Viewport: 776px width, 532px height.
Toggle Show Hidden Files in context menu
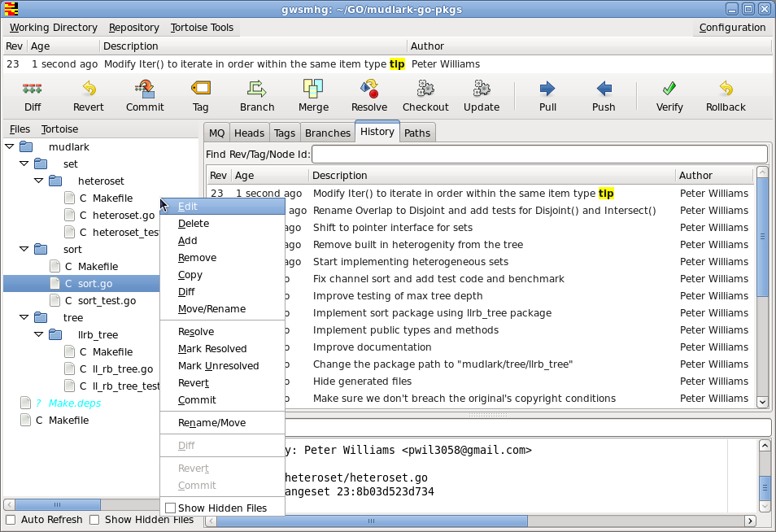pos(171,508)
